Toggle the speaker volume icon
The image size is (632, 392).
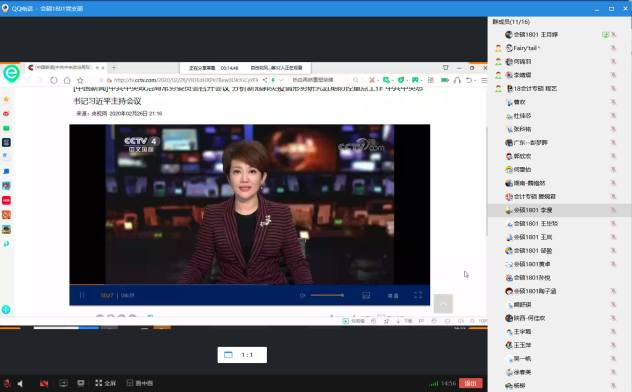click(x=20, y=384)
